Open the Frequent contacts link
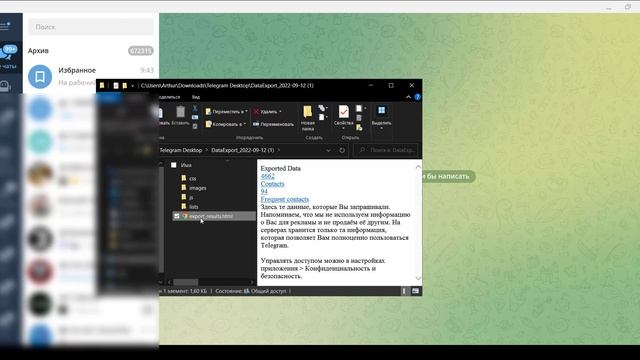The height and width of the screenshot is (360, 640). point(284,199)
